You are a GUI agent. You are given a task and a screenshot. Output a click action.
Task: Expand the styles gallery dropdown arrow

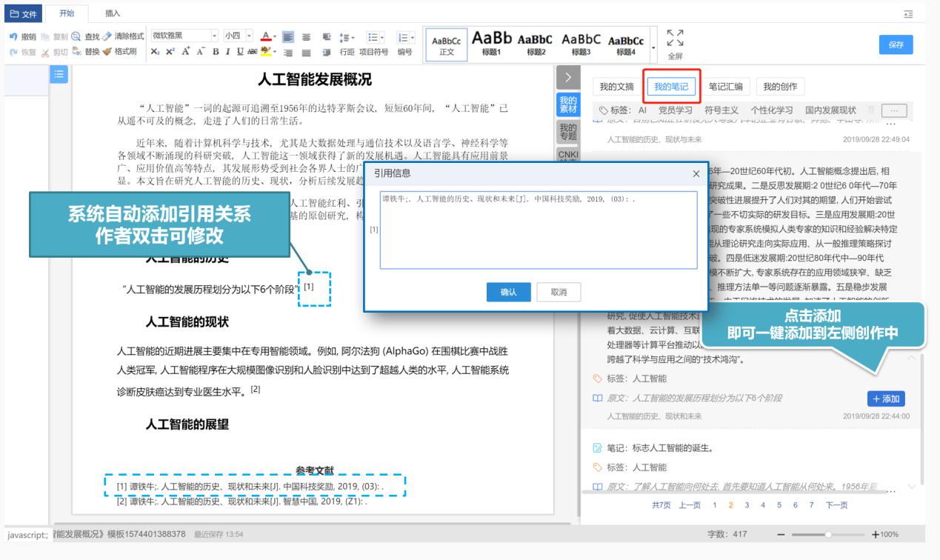coord(653,47)
